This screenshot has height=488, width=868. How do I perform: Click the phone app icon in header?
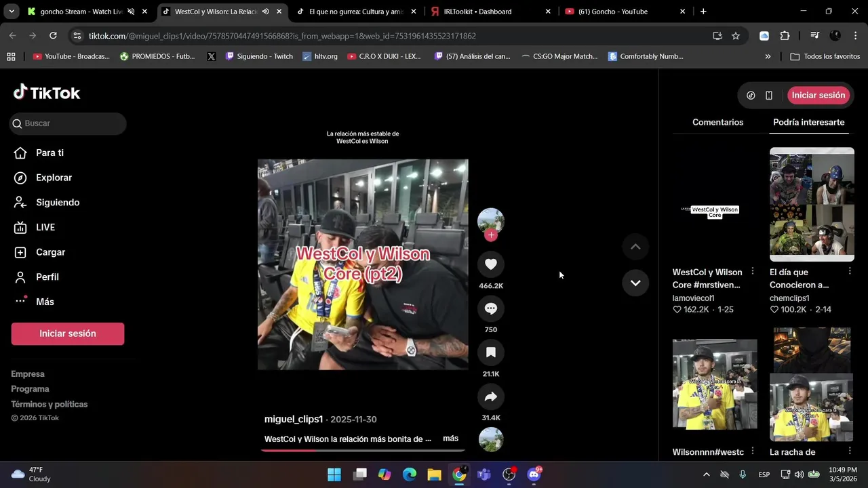coord(769,96)
